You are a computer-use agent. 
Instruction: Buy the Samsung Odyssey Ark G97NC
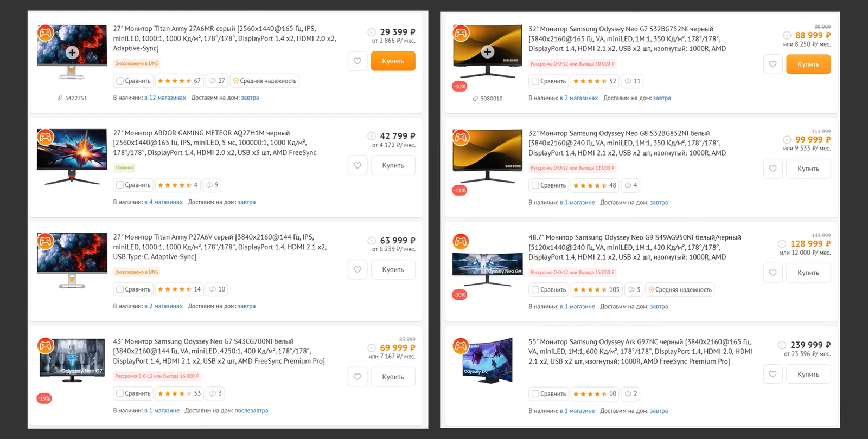808,375
